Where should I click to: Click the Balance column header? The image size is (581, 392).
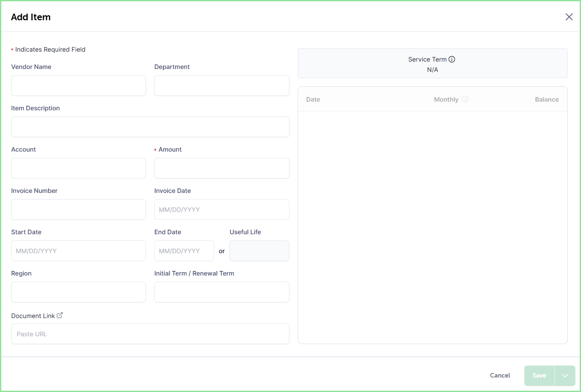tap(547, 100)
